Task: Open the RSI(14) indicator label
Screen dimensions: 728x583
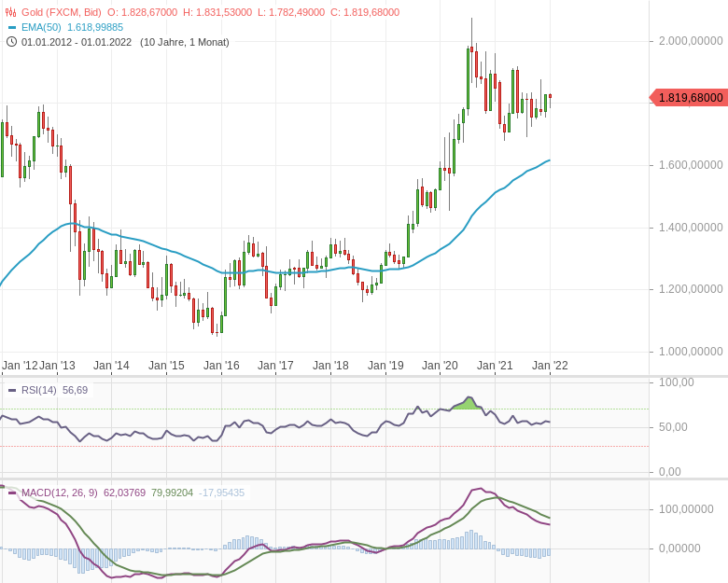Action: pyautogui.click(x=38, y=390)
